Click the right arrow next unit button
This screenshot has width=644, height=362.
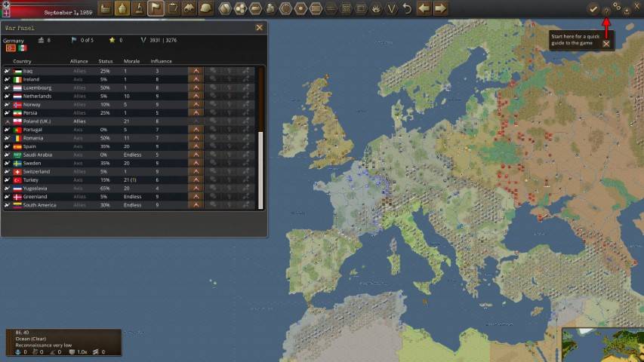click(440, 8)
